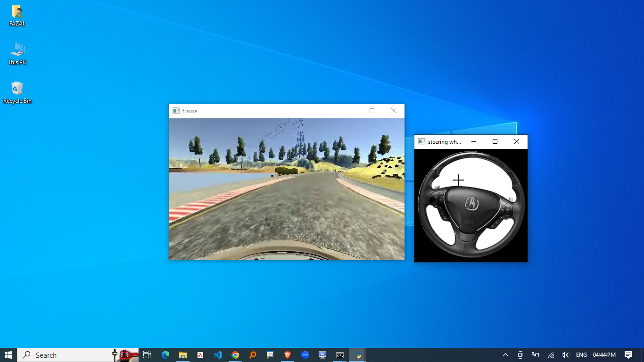Open Visual Studio Code from the taskbar
Screen dimensions: 644x362
(x=217, y=355)
